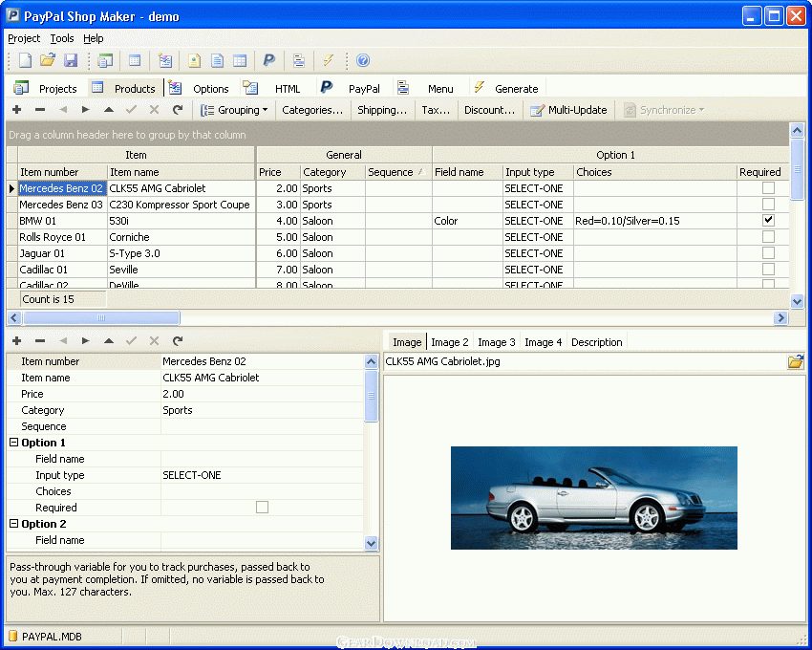The height and width of the screenshot is (650, 812).
Task: Uncheck Required for BMW 01 row
Action: click(768, 220)
